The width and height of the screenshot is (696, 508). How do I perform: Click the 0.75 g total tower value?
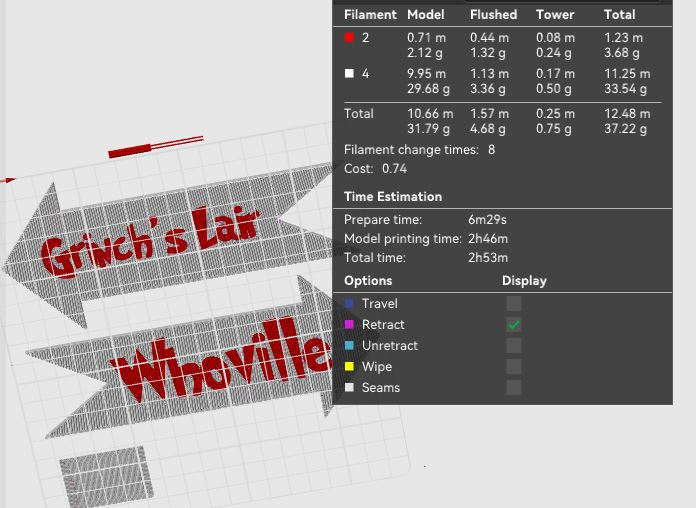tap(554, 129)
